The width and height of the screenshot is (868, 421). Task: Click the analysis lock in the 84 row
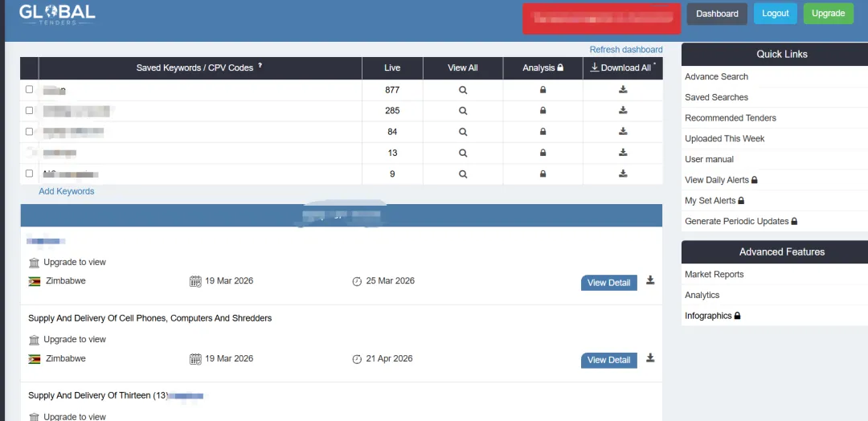543,132
